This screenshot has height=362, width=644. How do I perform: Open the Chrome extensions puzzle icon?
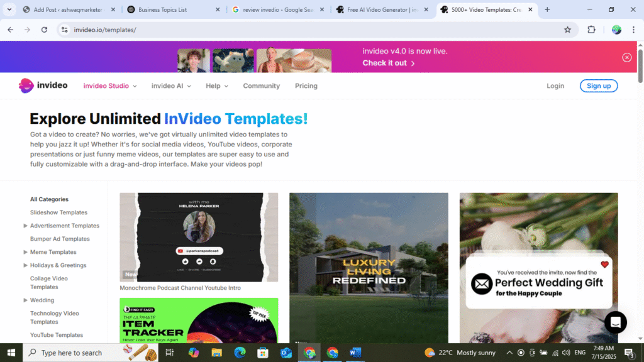tap(591, 30)
